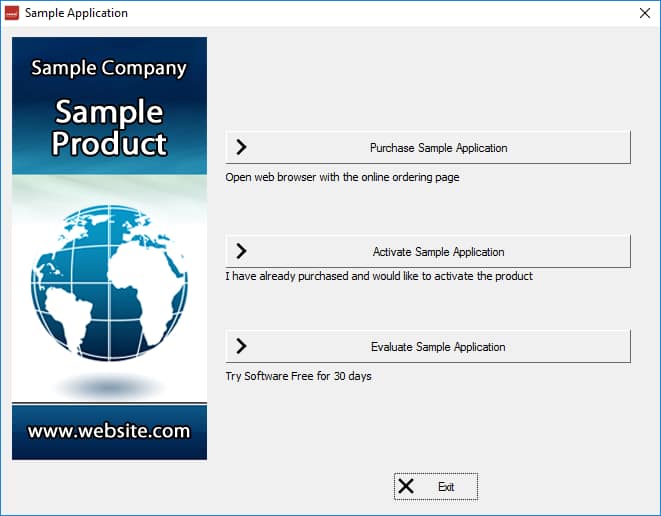
Task: Click the 'I have already purchased' description
Action: tap(379, 276)
